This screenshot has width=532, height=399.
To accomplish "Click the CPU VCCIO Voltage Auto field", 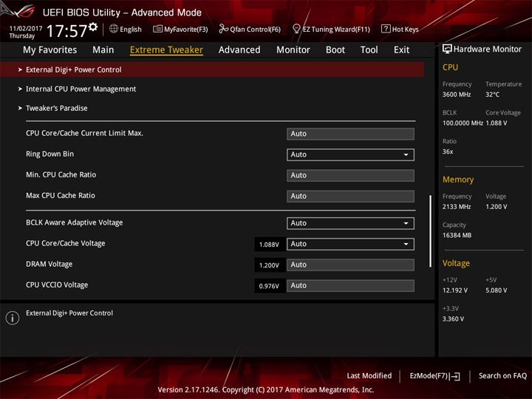I will click(x=350, y=286).
